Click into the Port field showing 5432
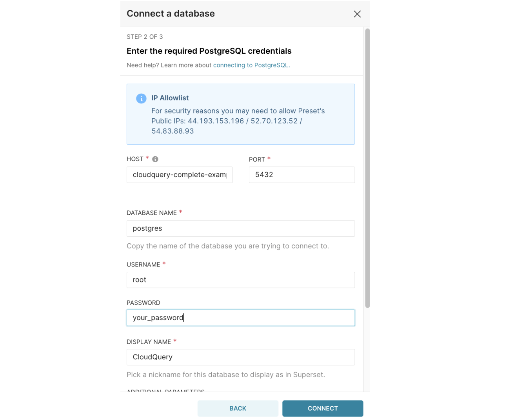The height and width of the screenshot is (420, 512). click(x=301, y=175)
